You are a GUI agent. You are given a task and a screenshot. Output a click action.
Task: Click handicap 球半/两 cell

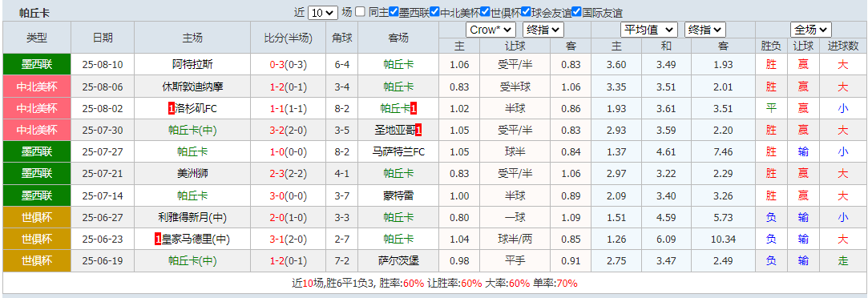pos(515,240)
